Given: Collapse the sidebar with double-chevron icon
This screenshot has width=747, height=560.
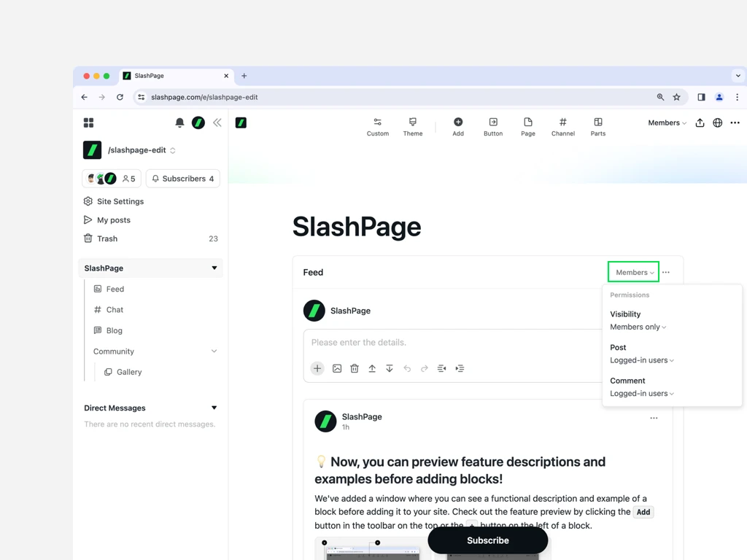Looking at the screenshot, I should 217,123.
